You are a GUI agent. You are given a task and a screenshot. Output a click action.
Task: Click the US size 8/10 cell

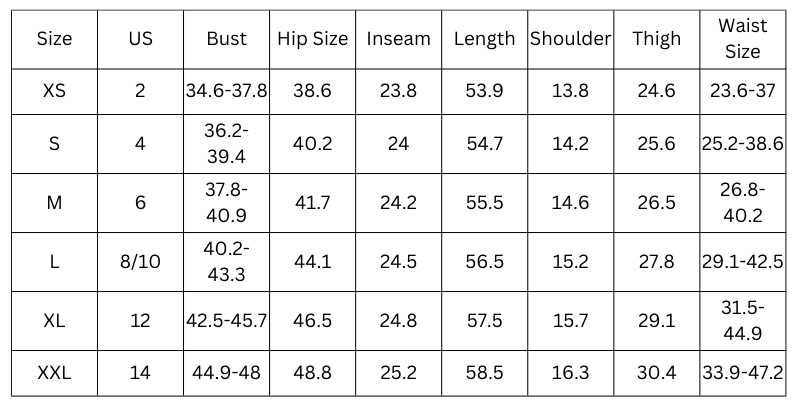click(140, 262)
